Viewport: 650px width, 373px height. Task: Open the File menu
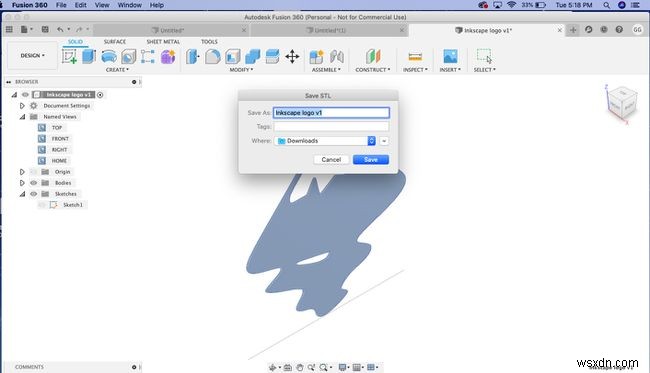tap(61, 5)
